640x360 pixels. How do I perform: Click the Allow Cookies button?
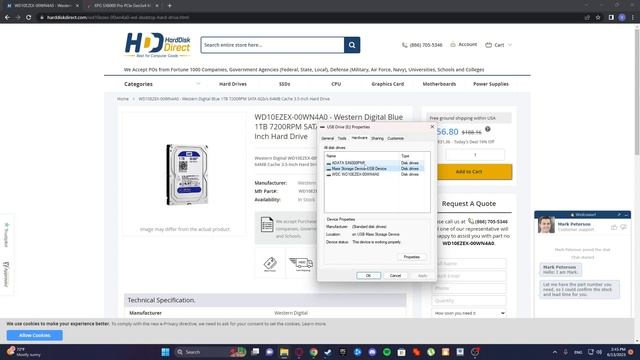coord(35,336)
